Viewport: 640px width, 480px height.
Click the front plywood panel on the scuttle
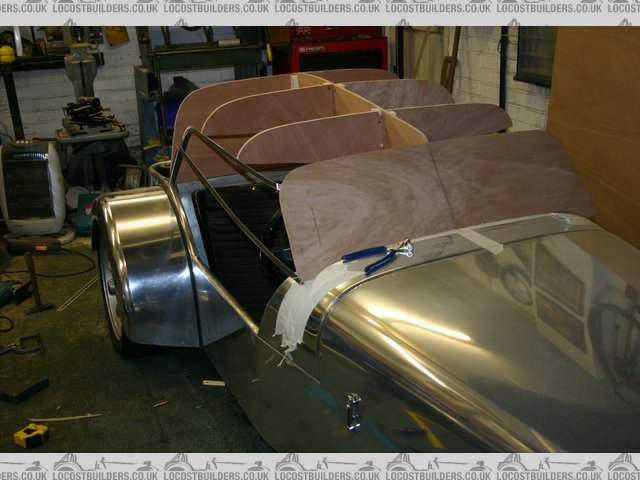point(430,195)
